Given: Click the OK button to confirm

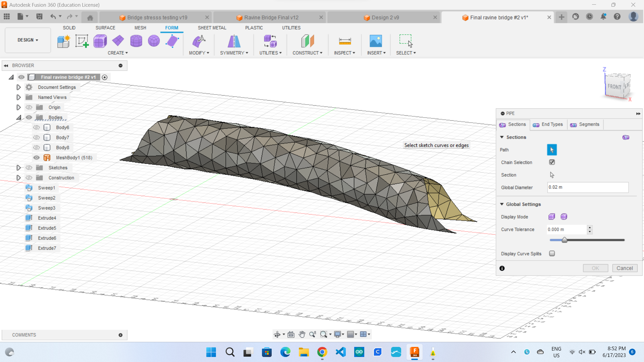Looking at the screenshot, I should (x=595, y=268).
